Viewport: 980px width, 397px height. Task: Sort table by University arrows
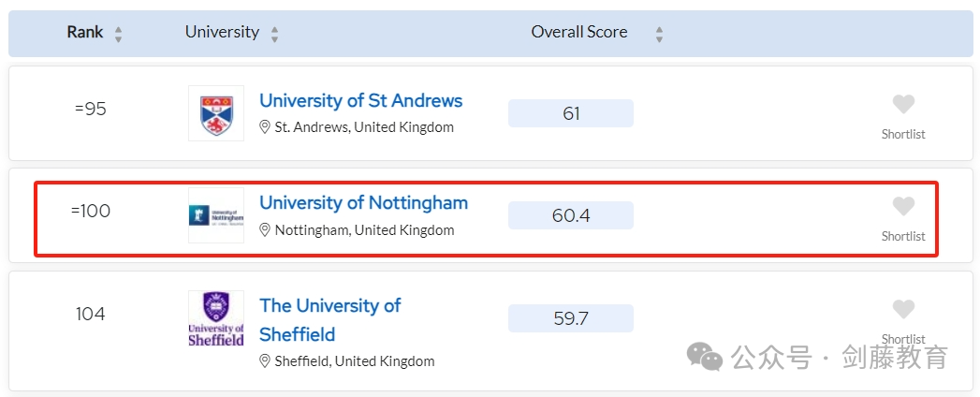pyautogui.click(x=274, y=34)
